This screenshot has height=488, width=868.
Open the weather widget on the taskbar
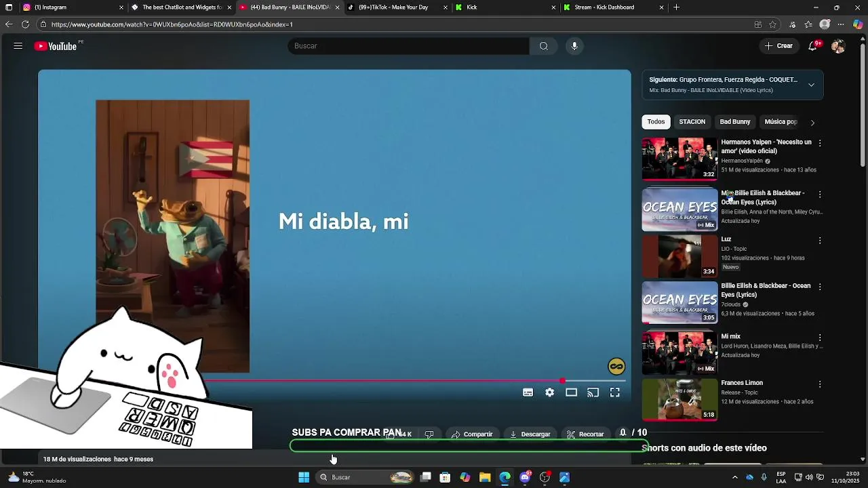point(37,477)
